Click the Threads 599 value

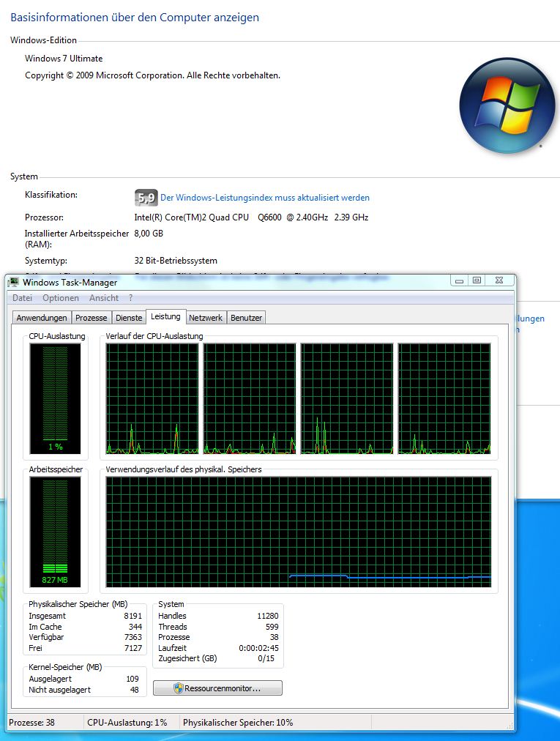272,627
